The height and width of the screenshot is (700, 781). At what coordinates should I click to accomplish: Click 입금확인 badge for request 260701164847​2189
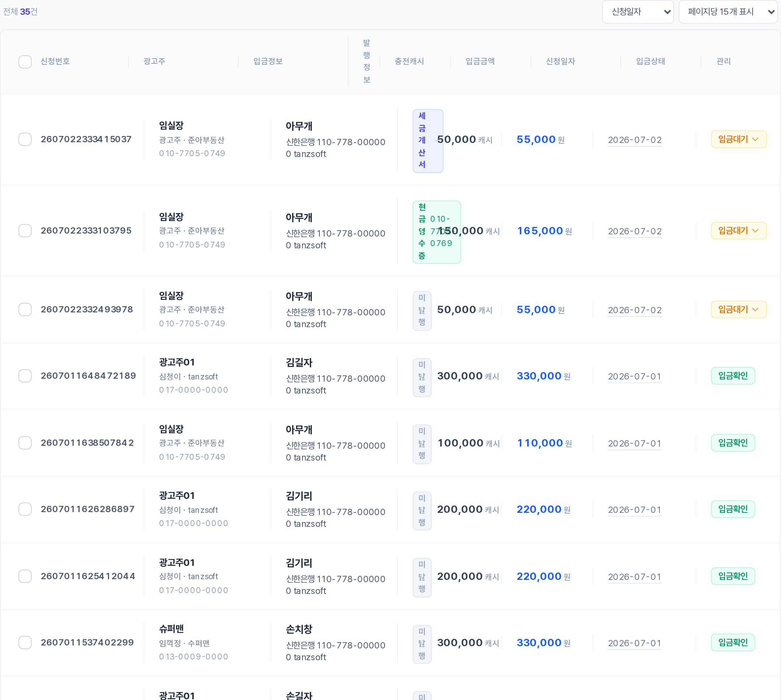pos(733,376)
